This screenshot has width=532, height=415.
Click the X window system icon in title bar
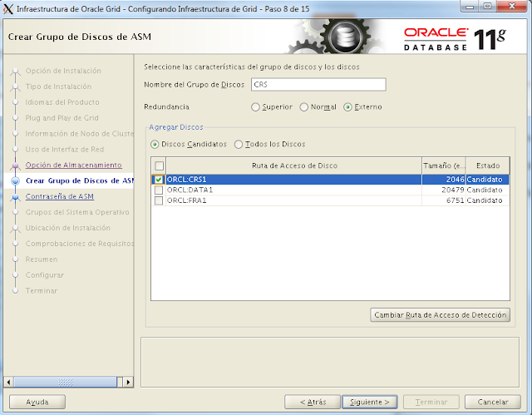[x=8, y=9]
